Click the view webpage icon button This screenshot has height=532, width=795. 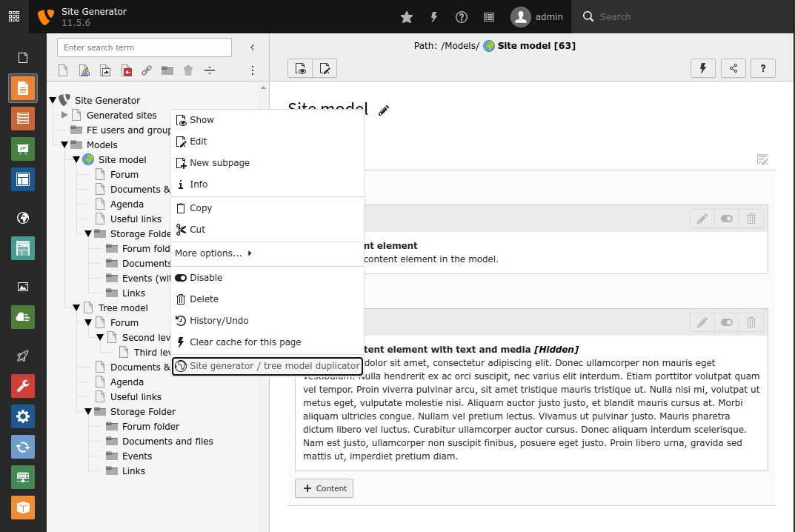300,68
